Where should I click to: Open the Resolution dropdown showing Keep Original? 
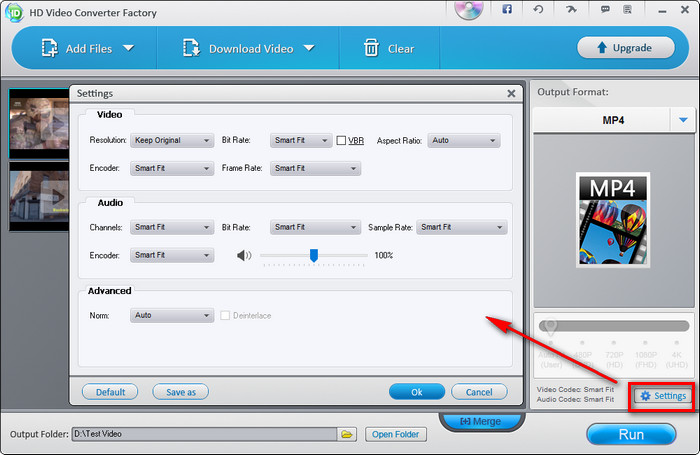click(x=172, y=140)
